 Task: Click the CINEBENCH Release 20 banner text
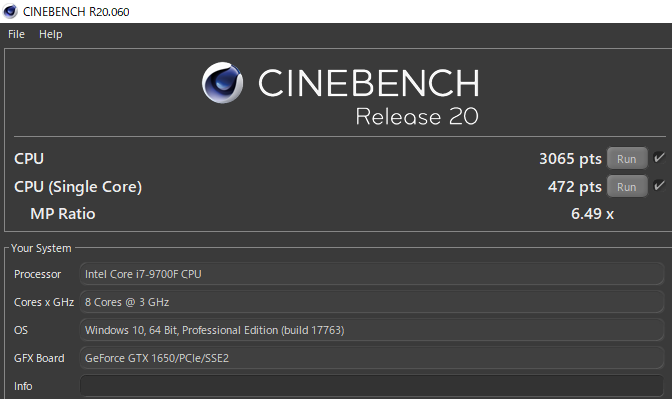tap(369, 96)
